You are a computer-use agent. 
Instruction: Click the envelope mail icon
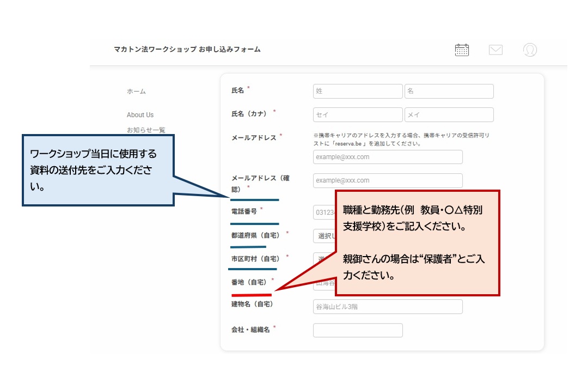click(x=495, y=50)
